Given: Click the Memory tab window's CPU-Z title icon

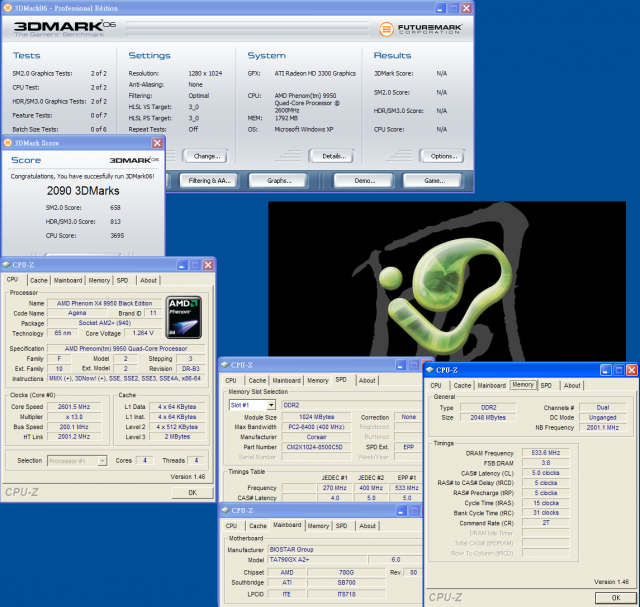Looking at the screenshot, I should 430,370.
